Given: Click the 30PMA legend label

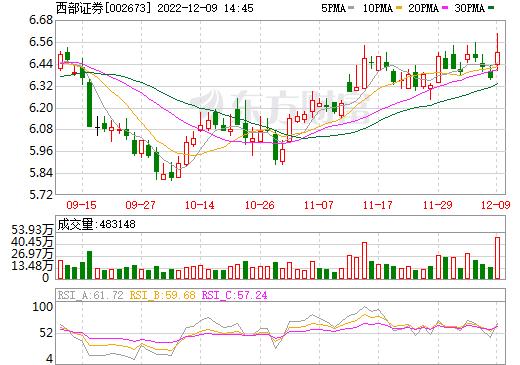Looking at the screenshot, I should coord(469,8).
